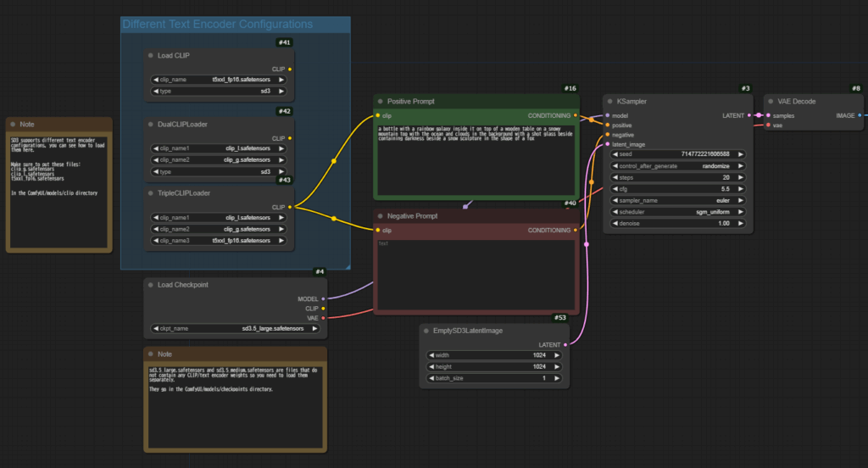Click the LATENT output port on EmptySD3LatentImage
Image resolution: width=868 pixels, height=468 pixels.
click(565, 344)
